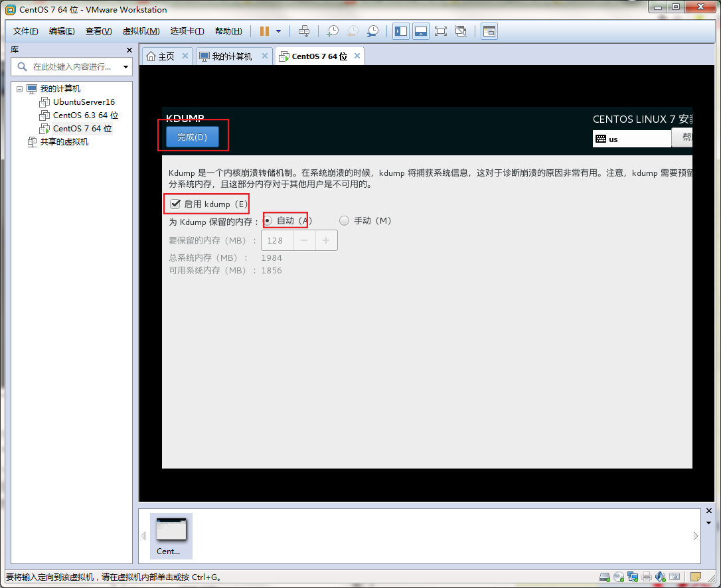Increase reserved memory with plus button
Image resolution: width=721 pixels, height=588 pixels.
point(326,240)
